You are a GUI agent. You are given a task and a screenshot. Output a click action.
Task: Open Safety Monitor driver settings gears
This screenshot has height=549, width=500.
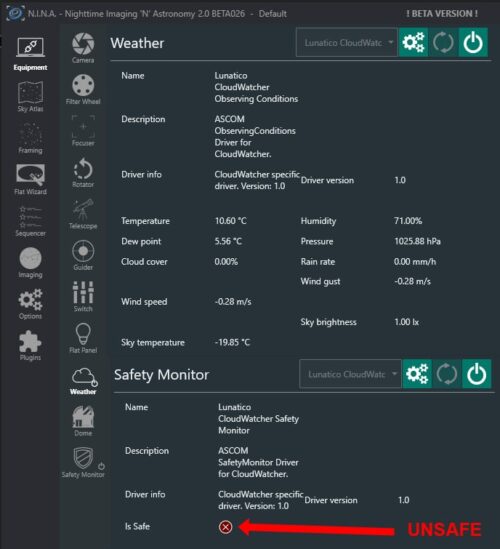tap(417, 374)
